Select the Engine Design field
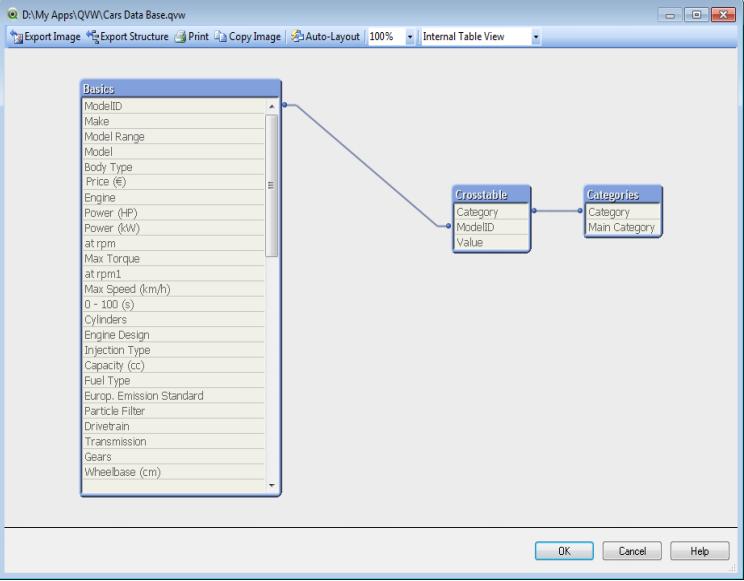 (174, 335)
